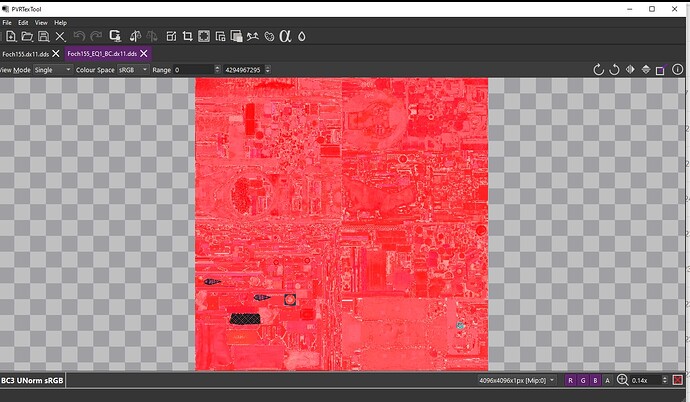Compare textures with the balance scale icon
690x402 pixels.
tap(135, 36)
